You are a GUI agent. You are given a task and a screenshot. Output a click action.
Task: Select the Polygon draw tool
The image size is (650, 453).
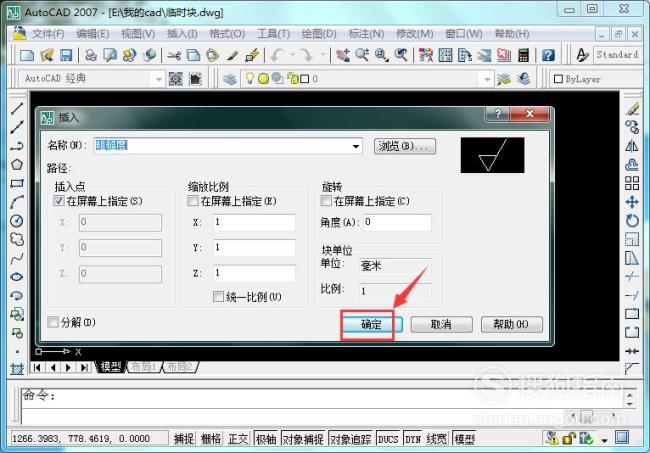pyautogui.click(x=17, y=165)
